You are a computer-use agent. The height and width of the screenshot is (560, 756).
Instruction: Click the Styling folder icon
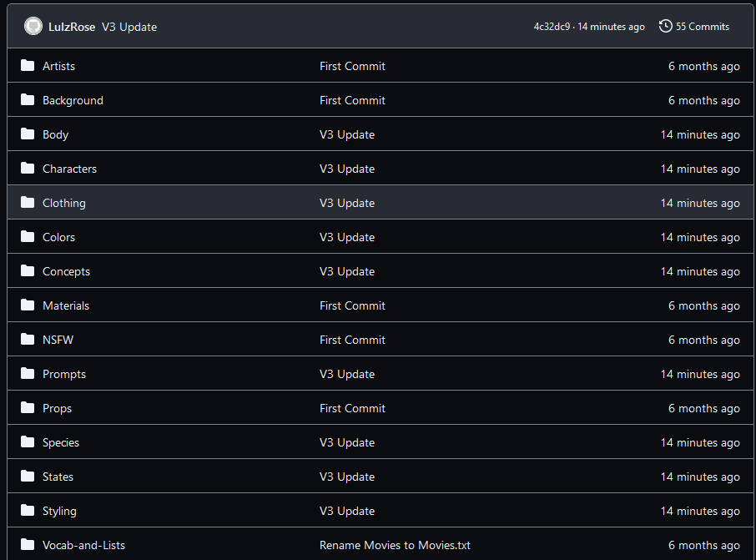(28, 510)
